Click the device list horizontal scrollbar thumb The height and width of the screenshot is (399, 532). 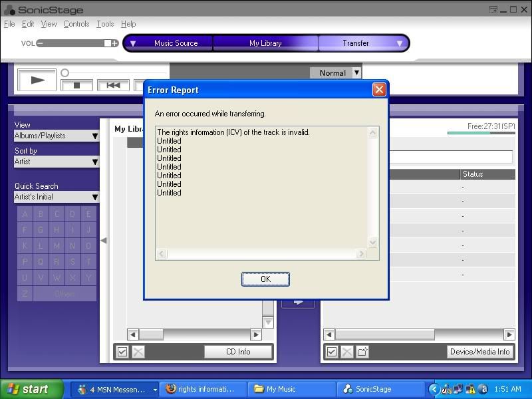385,334
